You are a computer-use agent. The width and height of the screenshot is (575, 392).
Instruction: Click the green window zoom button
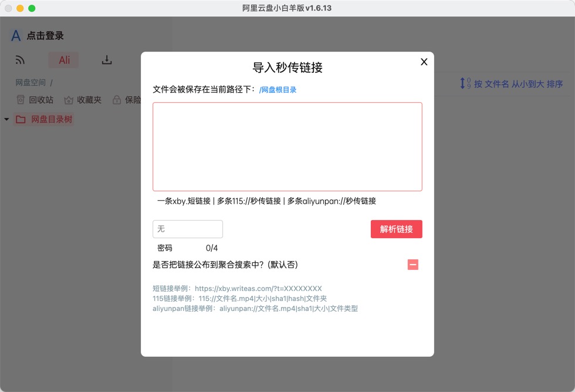[x=32, y=8]
